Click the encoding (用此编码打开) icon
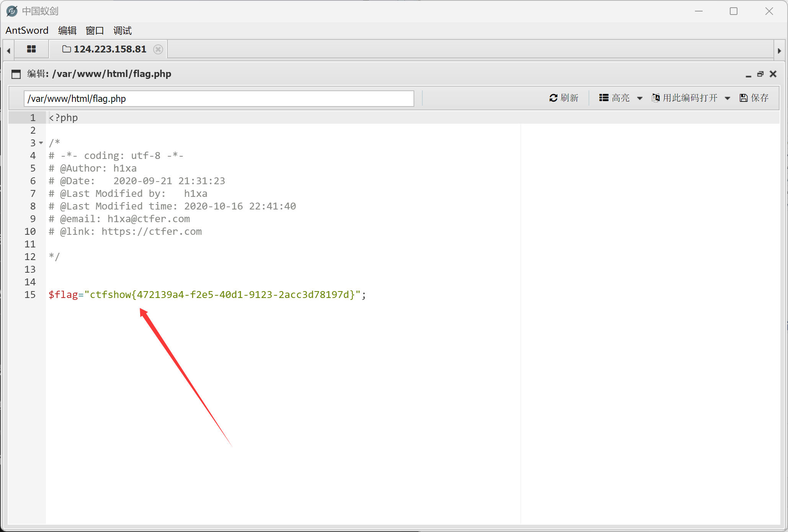788x532 pixels. click(x=656, y=98)
